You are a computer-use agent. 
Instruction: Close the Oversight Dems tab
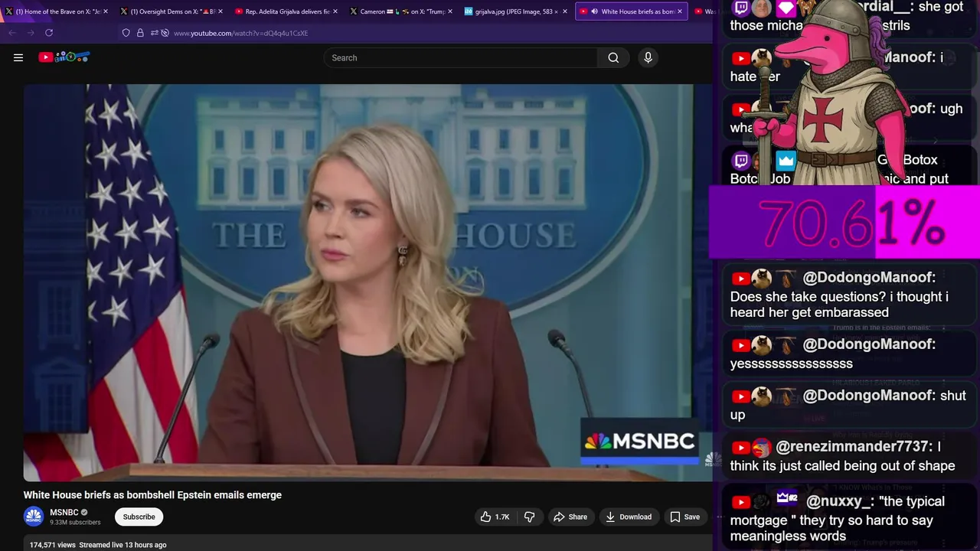(220, 11)
